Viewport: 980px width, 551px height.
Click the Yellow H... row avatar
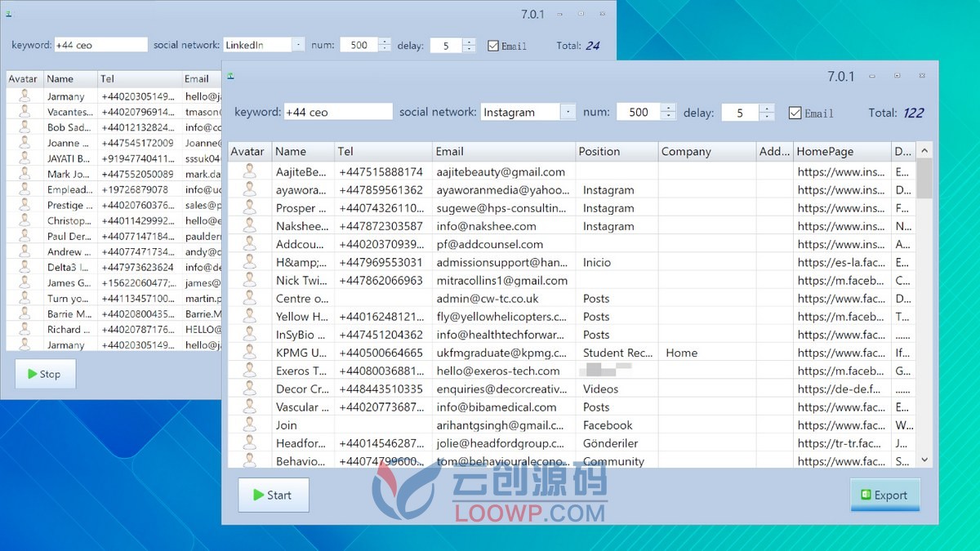point(249,316)
